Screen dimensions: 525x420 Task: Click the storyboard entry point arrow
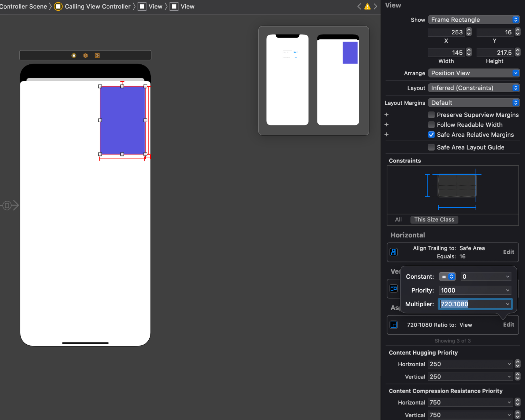point(9,205)
